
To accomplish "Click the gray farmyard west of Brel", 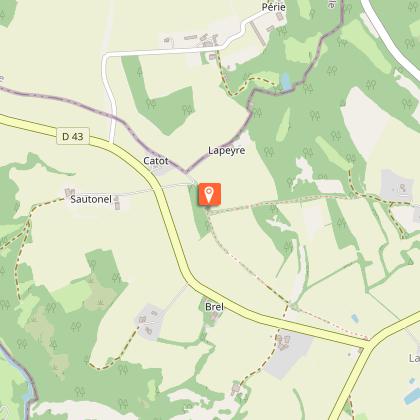I will pos(150,322).
